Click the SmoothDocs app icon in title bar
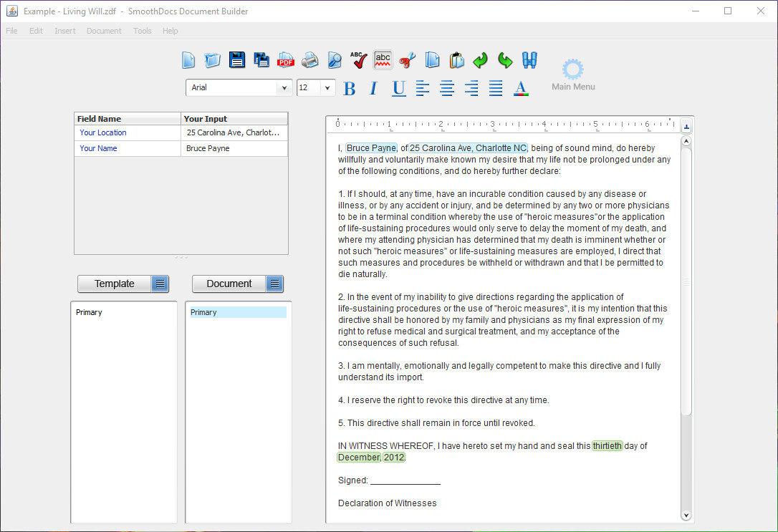The image size is (778, 532). pos(12,11)
